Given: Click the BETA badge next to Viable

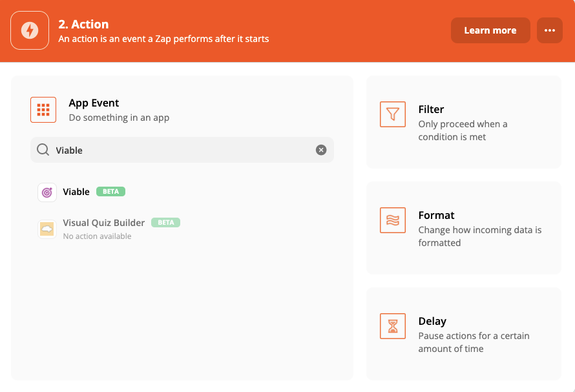Looking at the screenshot, I should pos(110,191).
